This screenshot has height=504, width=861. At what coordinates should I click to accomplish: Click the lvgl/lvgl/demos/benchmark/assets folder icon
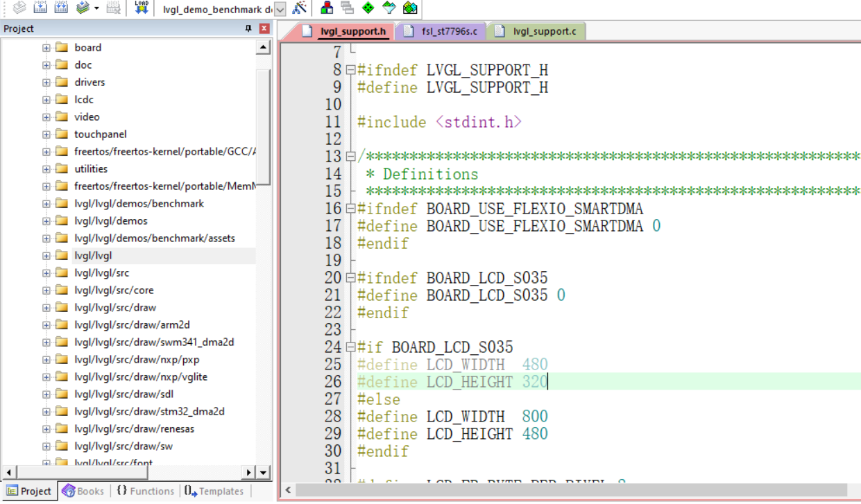coord(61,238)
